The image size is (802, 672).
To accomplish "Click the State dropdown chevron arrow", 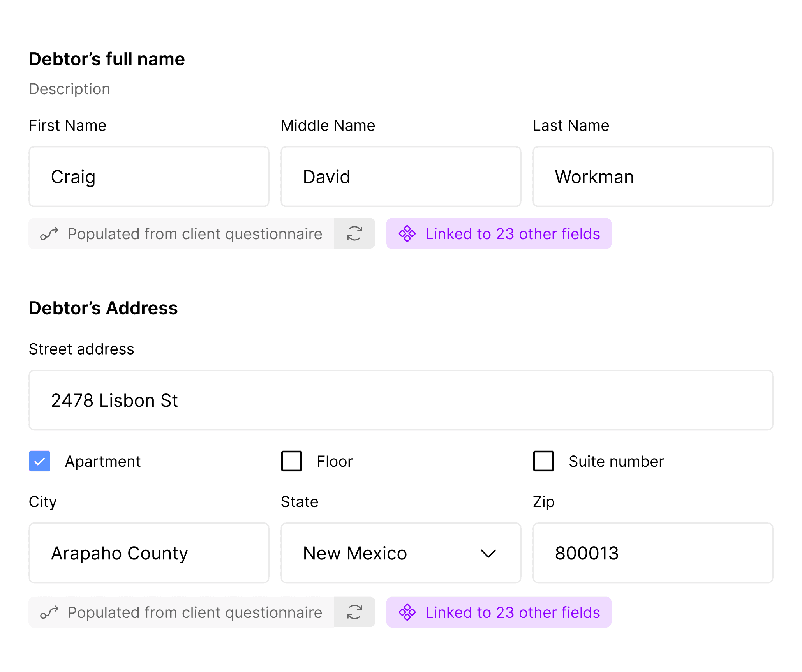I will coord(488,553).
